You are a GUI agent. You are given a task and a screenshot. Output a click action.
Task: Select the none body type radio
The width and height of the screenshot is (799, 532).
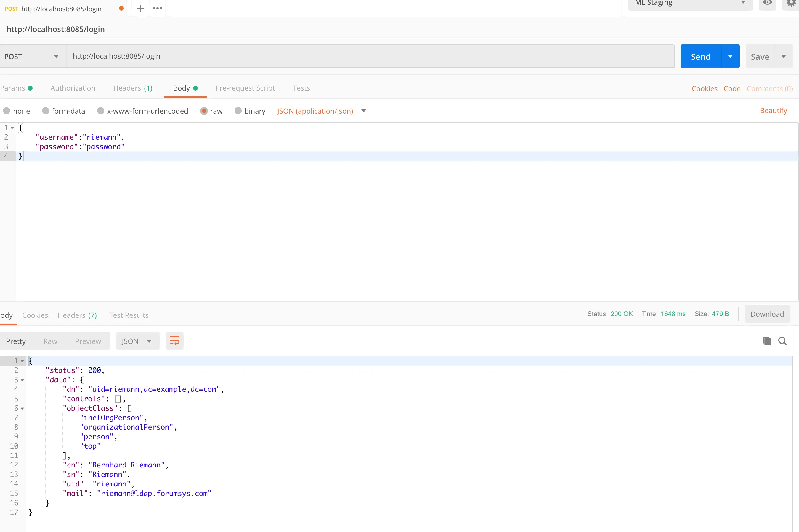tap(7, 111)
